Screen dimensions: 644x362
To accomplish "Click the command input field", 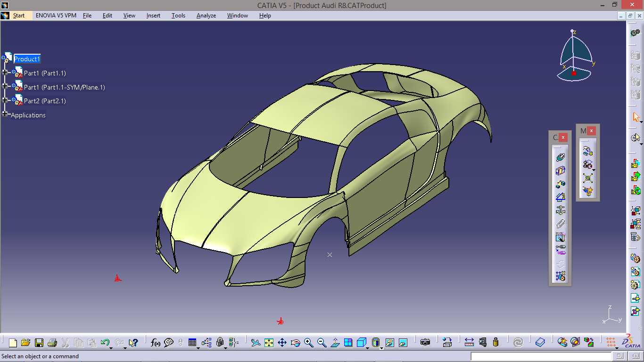I will click(x=541, y=356).
